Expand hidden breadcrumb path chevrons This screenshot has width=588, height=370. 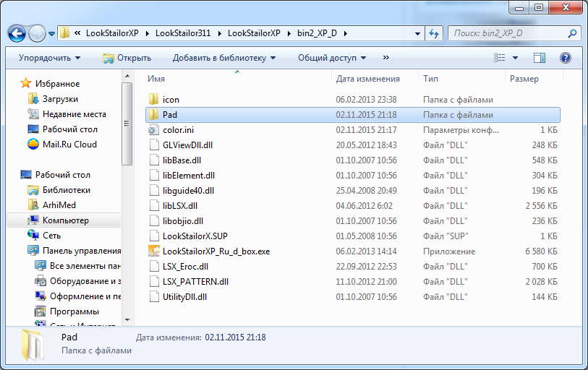click(x=77, y=33)
